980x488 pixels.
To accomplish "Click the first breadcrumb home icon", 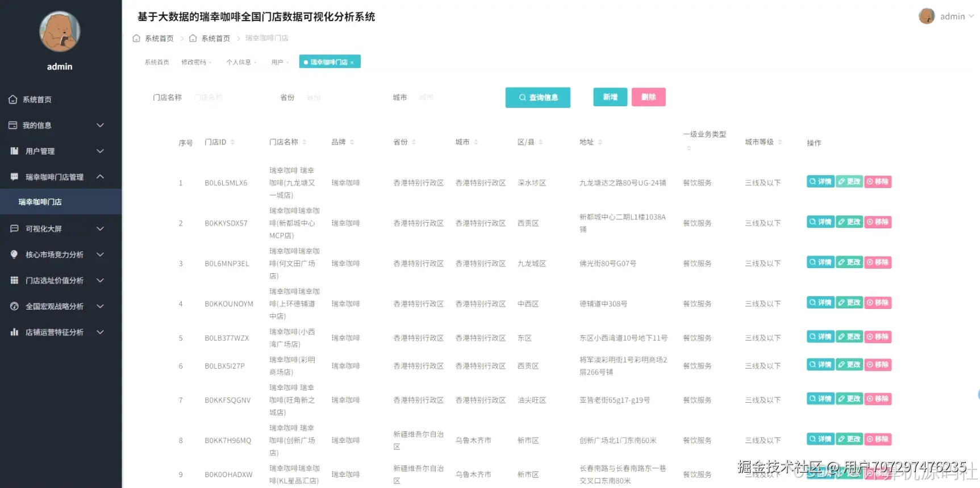I will [x=136, y=38].
